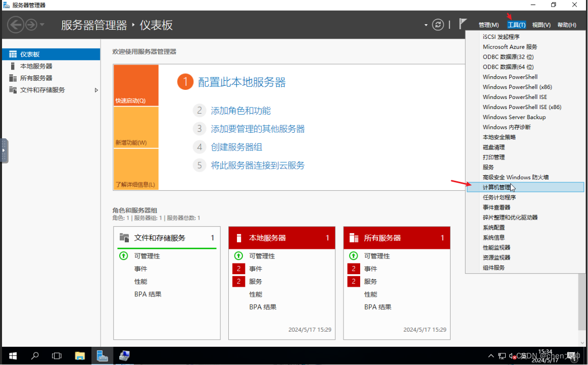Open 计算机管理 from tools menu
Viewport: 588px width, 365px height.
(x=525, y=187)
